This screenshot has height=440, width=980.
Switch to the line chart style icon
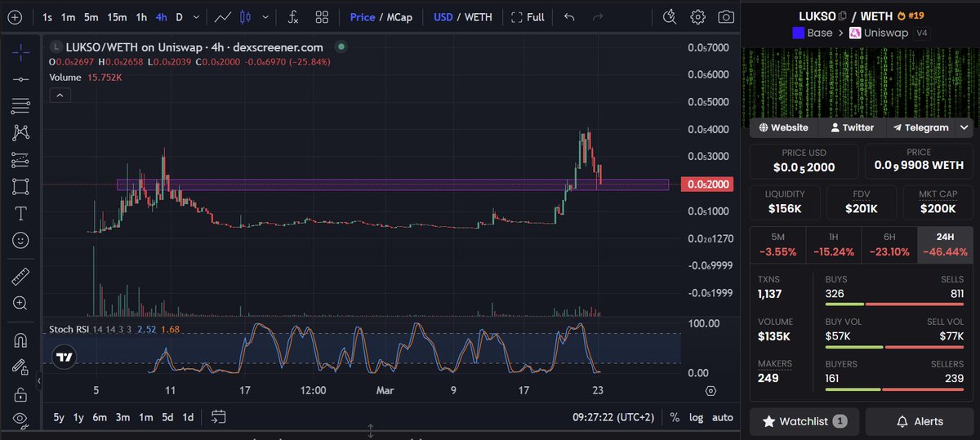pos(221,16)
